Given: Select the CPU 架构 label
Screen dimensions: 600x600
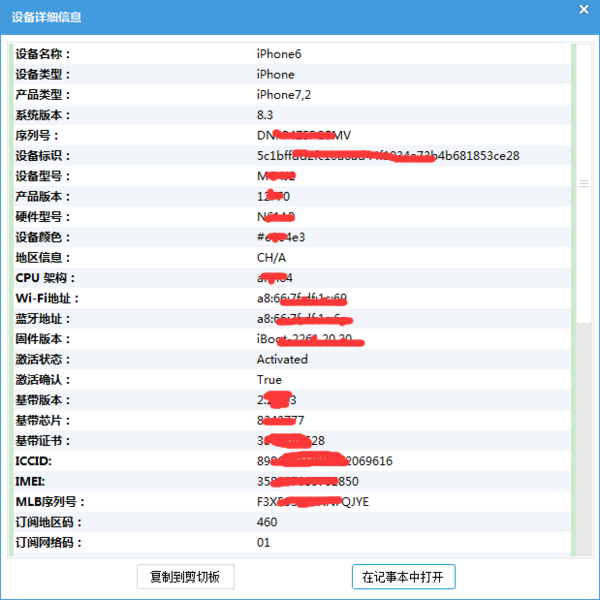Looking at the screenshot, I should coord(45,278).
